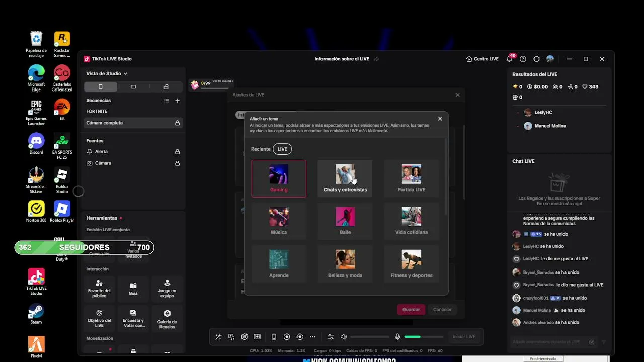The width and height of the screenshot is (644, 362).
Task: Click the replay capture icon in bottom toolbar
Action: tap(300, 337)
